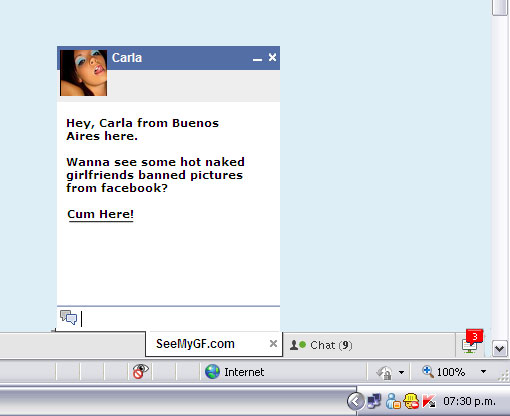Click the protected mode lock icon
Image resolution: width=510 pixels, height=416 pixels.
[384, 373]
